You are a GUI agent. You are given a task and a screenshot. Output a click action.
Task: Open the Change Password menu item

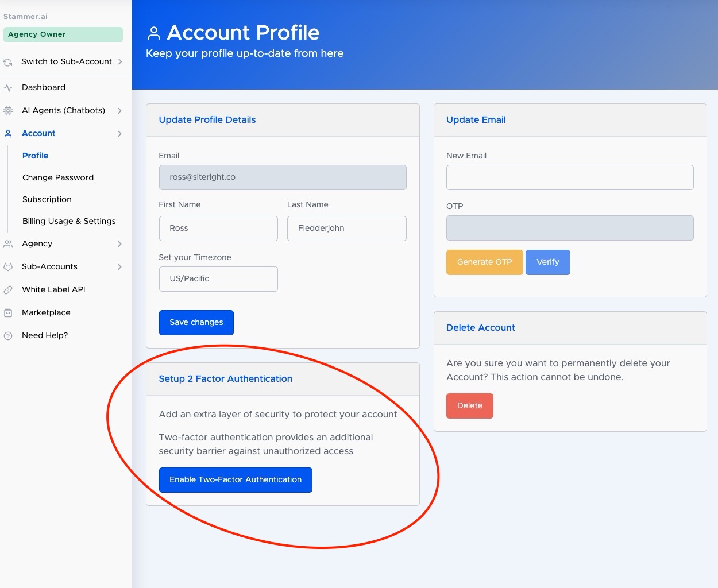click(58, 177)
